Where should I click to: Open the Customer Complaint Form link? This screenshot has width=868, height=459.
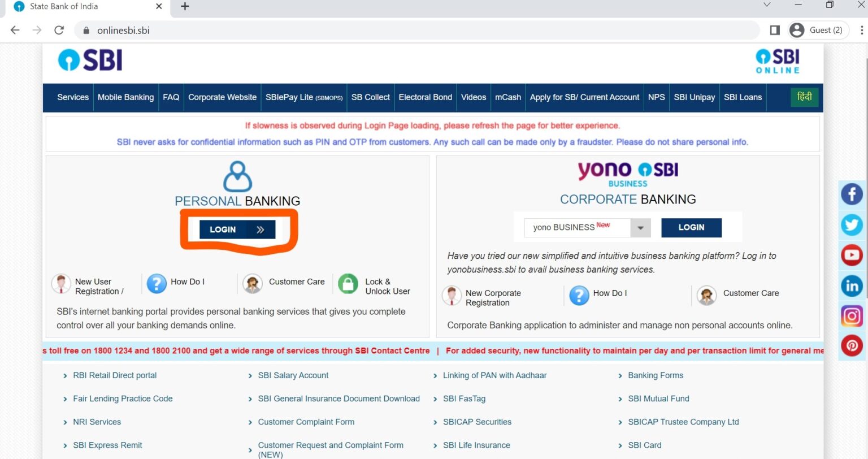(306, 422)
